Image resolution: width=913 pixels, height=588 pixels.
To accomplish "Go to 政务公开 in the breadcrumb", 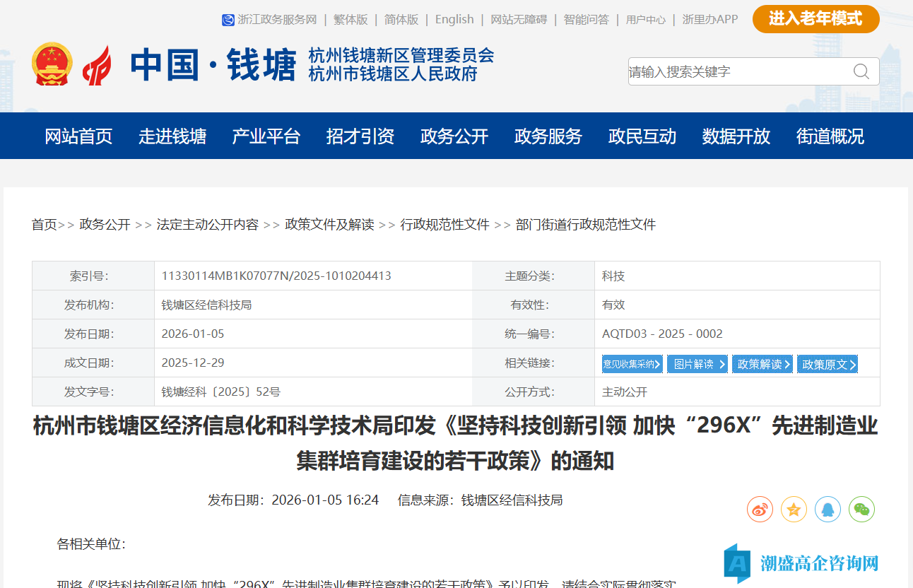I will click(x=105, y=225).
